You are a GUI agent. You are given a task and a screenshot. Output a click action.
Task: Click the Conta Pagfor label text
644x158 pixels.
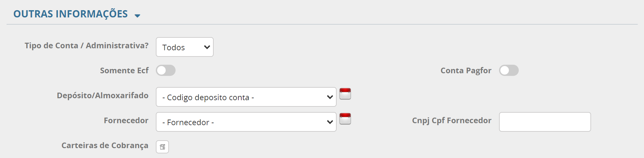pyautogui.click(x=465, y=71)
